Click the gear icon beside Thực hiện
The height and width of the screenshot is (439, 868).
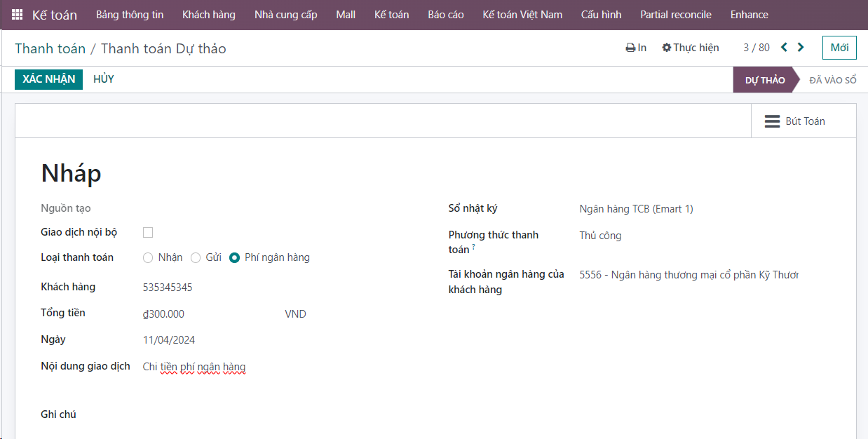(666, 48)
